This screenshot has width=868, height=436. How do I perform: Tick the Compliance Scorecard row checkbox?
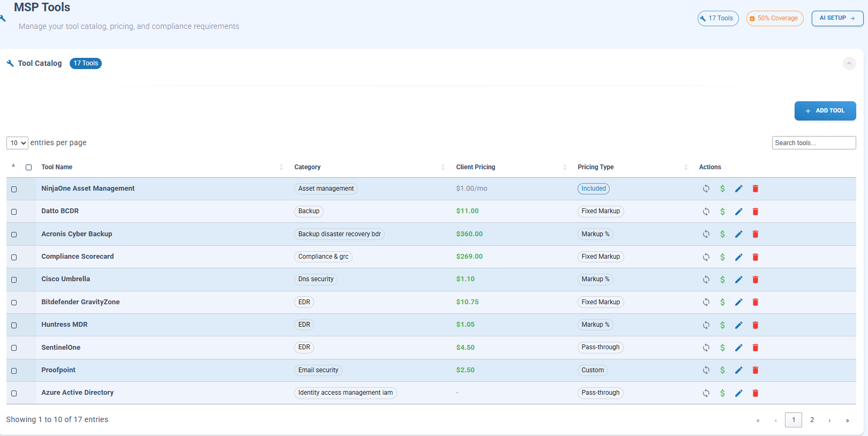[14, 257]
